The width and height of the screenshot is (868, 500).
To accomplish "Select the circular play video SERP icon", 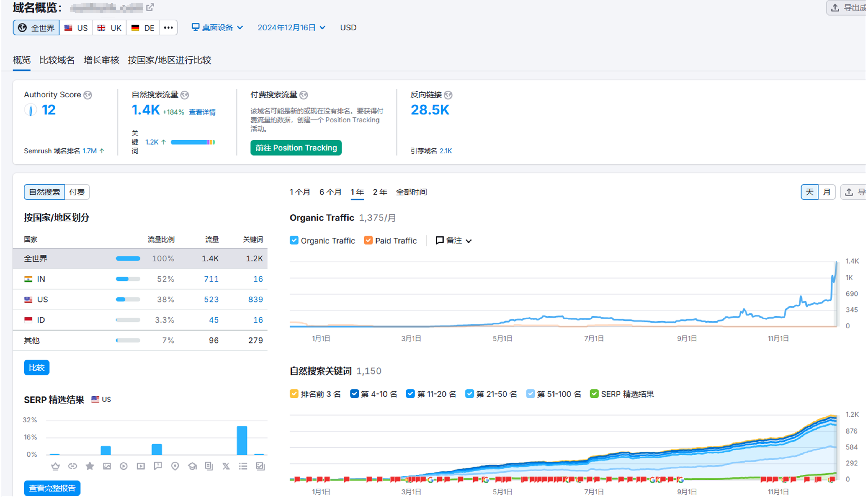I will tap(123, 466).
